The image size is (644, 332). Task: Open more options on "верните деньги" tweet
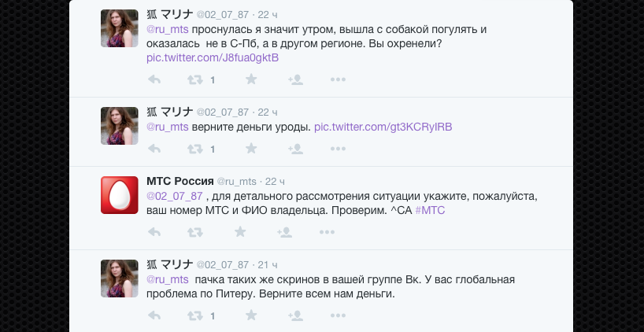[x=338, y=148]
